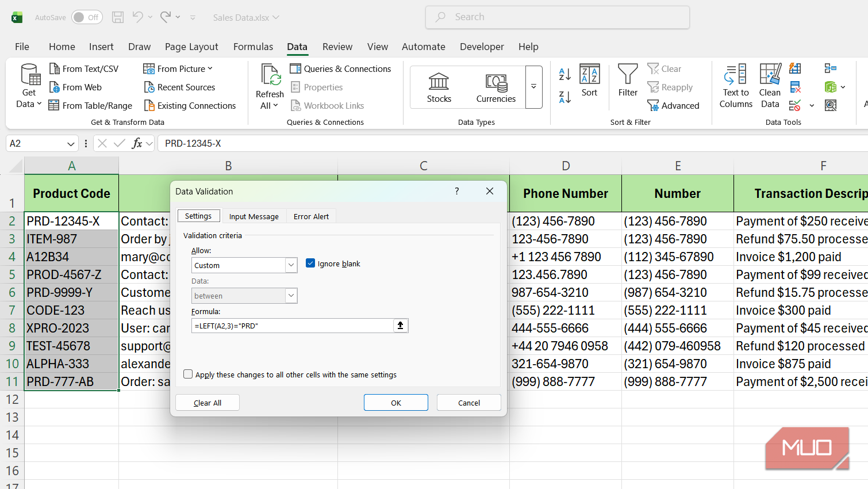Switch to Error Alert tab
The height and width of the screenshot is (489, 868).
(x=311, y=216)
